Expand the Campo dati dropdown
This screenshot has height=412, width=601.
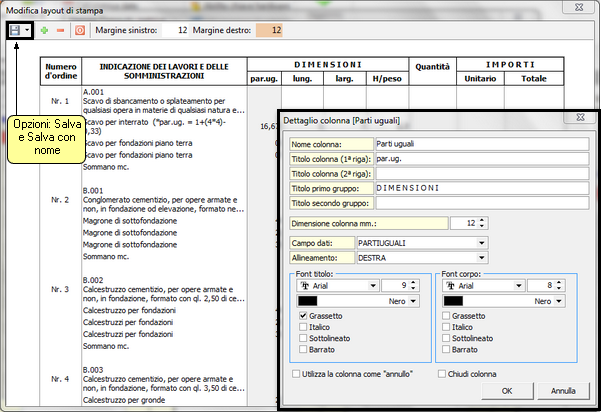(x=482, y=243)
